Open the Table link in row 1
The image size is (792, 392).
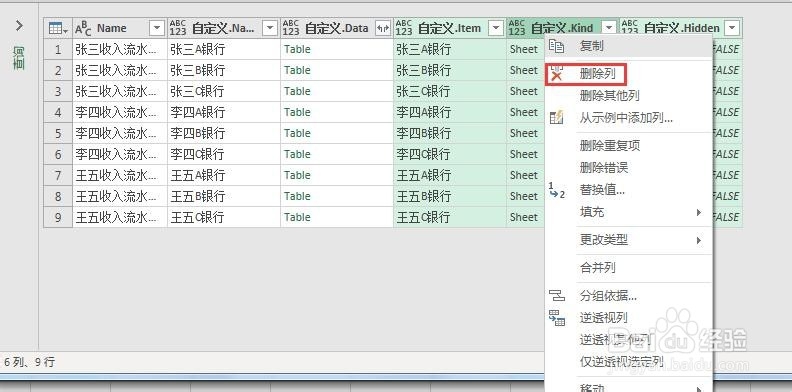click(297, 50)
